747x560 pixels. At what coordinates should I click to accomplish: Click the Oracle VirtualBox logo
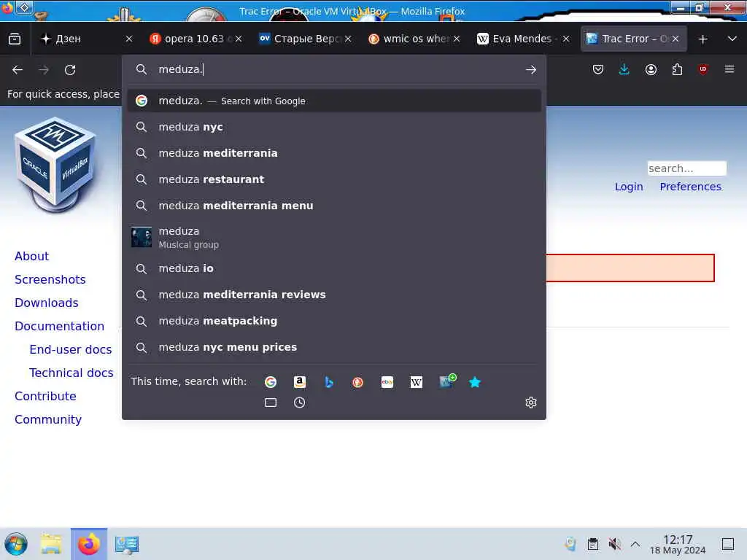click(55, 165)
